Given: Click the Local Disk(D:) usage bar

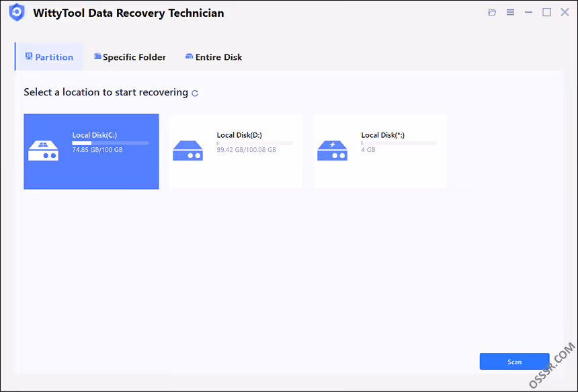Looking at the screenshot, I should [x=255, y=143].
